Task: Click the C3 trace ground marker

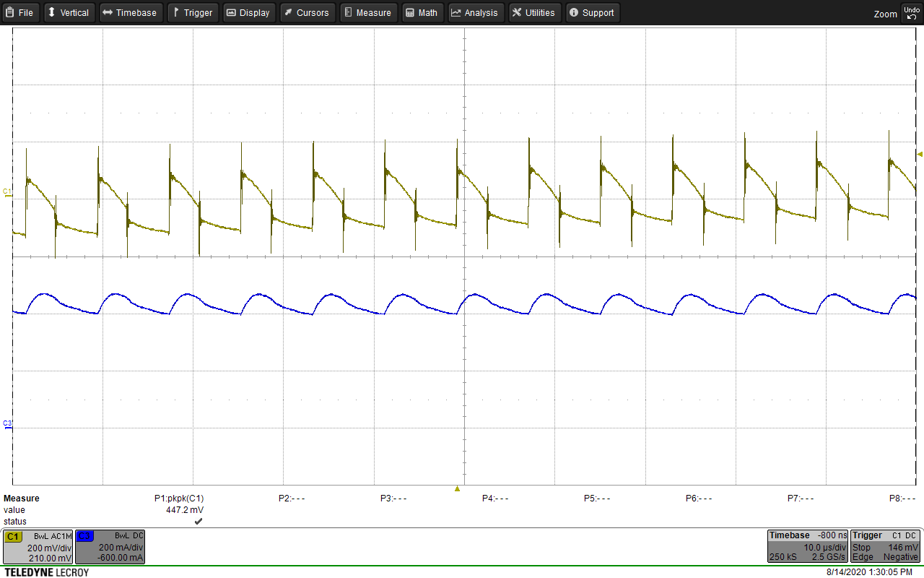Action: pyautogui.click(x=7, y=424)
